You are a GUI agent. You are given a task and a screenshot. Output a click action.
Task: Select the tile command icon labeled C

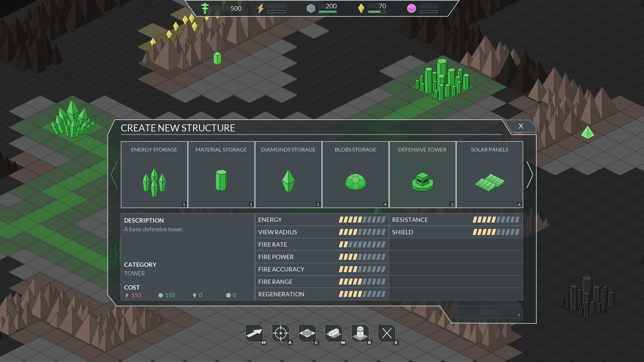point(307,333)
